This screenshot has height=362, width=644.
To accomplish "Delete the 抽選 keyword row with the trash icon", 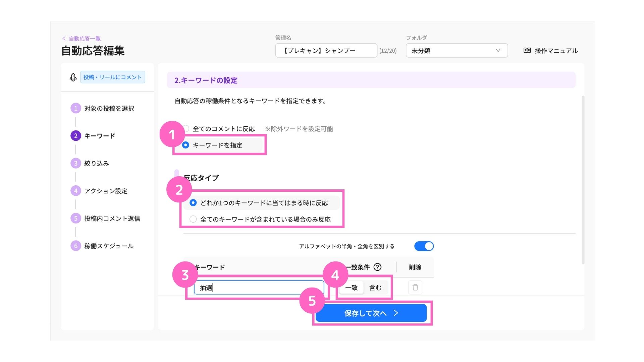I will pos(415,287).
